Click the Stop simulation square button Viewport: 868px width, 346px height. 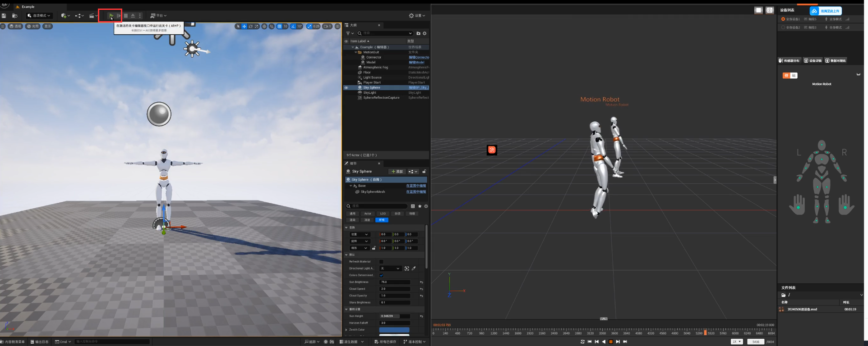(126, 16)
